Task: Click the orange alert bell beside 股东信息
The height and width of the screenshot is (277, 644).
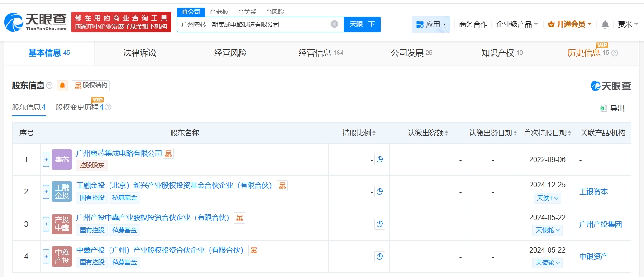Action: (x=62, y=86)
